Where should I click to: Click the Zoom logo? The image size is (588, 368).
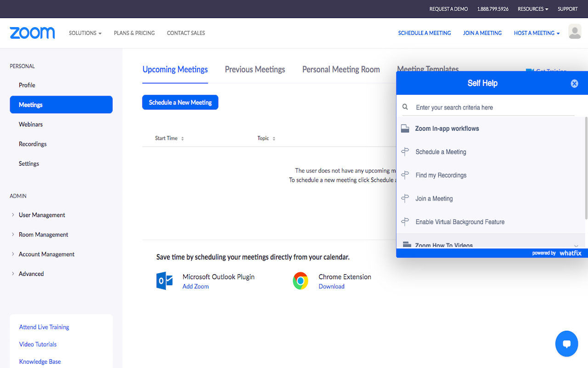32,33
